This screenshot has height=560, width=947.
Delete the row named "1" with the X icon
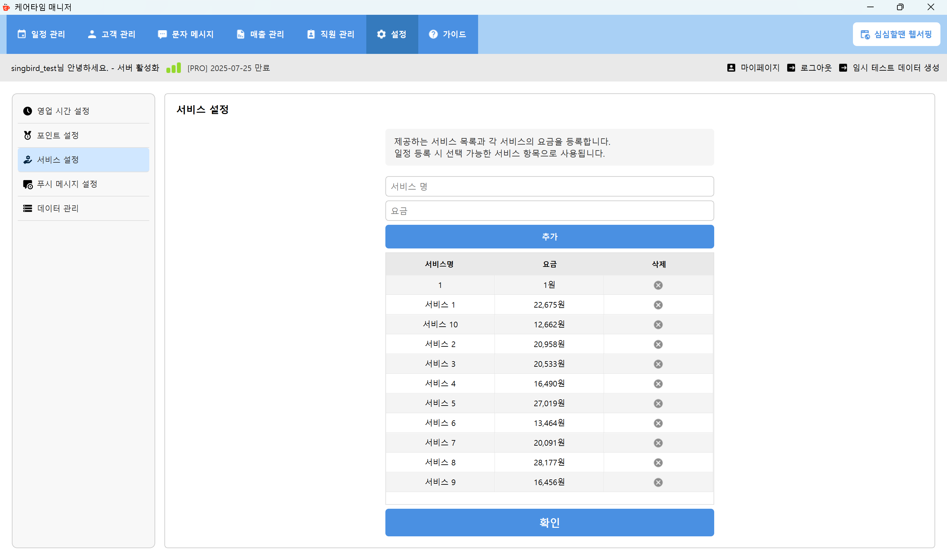[x=658, y=285]
